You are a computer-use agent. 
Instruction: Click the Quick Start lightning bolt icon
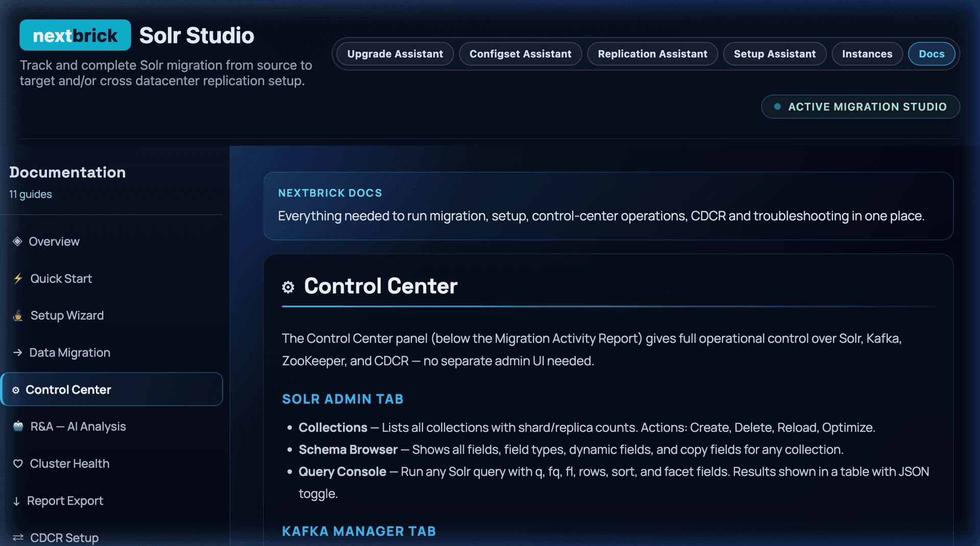(18, 279)
